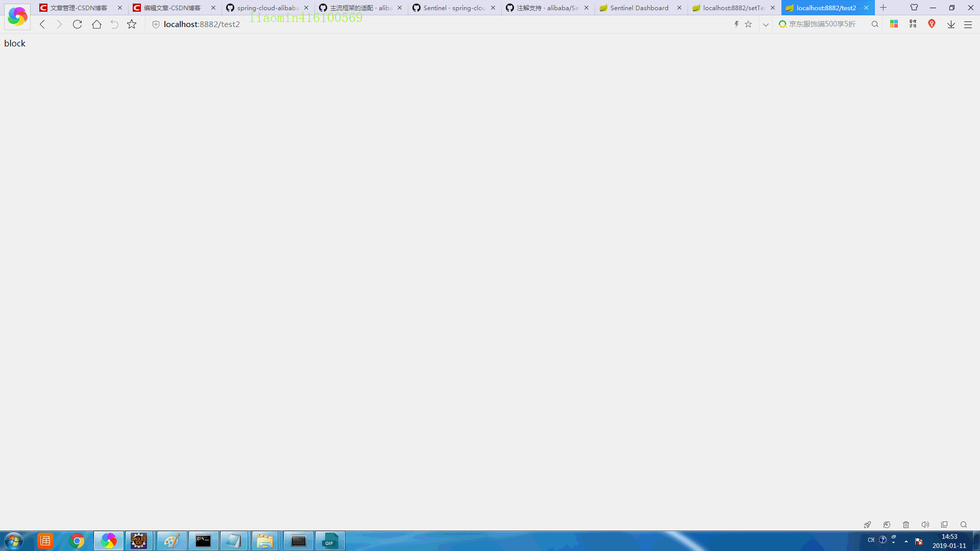This screenshot has height=551, width=980.
Task: Switch to the Sentinel Dashboard tab
Action: tap(639, 8)
